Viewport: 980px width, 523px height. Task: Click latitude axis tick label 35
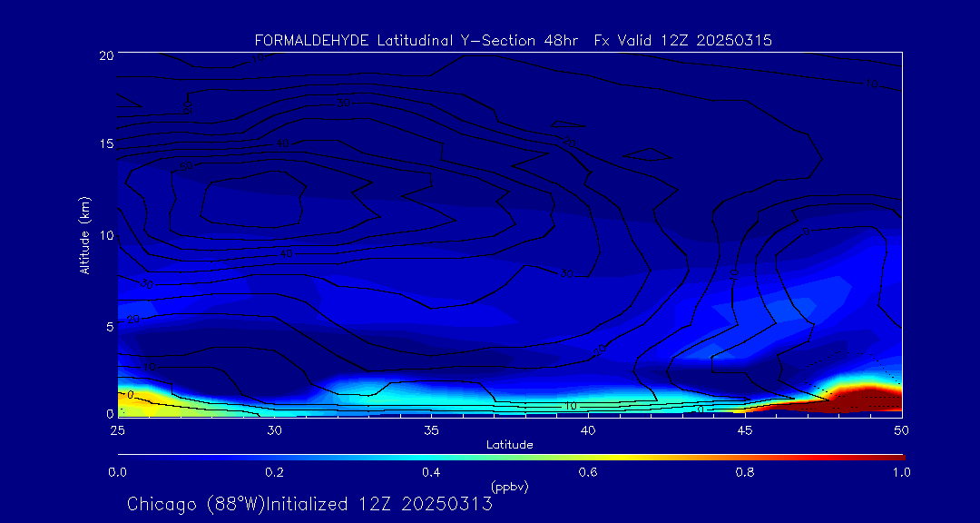(431, 430)
